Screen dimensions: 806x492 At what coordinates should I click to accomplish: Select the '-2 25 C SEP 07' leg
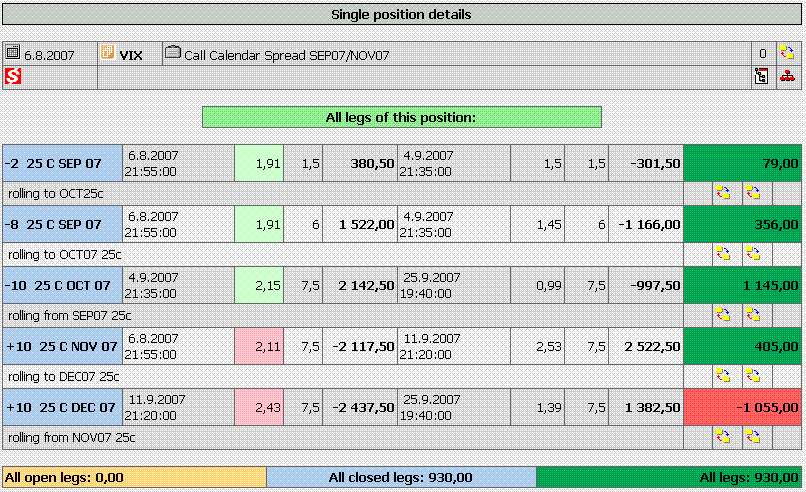[x=62, y=163]
